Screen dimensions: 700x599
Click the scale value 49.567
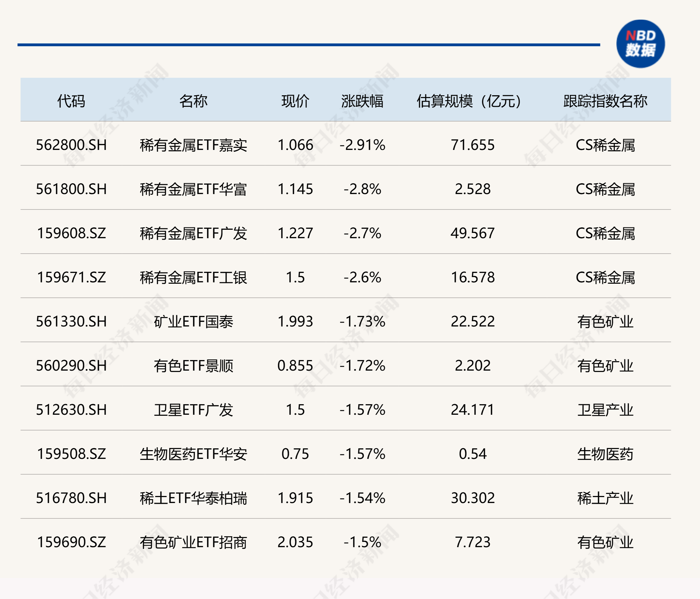click(473, 233)
